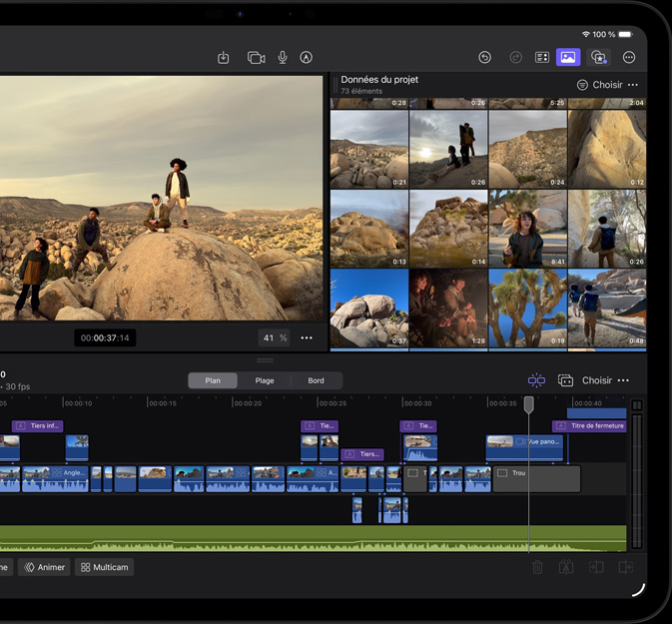Switch to the Plage selection tab

265,380
